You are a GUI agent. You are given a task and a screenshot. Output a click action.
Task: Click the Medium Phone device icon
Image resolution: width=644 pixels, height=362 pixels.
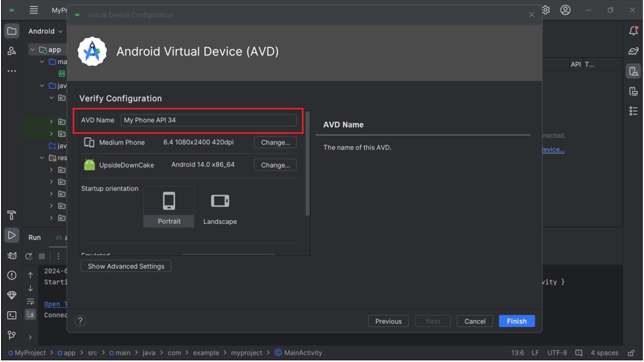click(89, 143)
